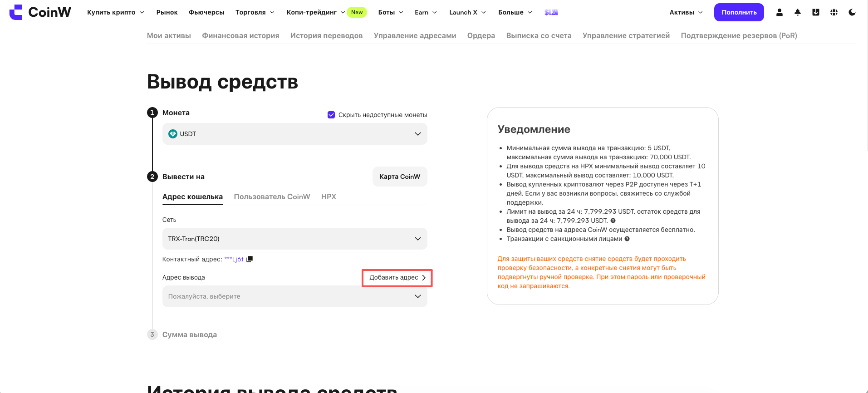Open the 'Выписка со счета' tab

coord(539,35)
